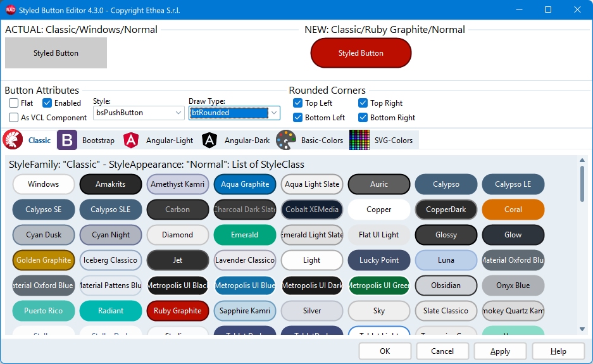The image size is (593, 364).
Task: Select the Calypso LE style button
Action: coord(513,184)
